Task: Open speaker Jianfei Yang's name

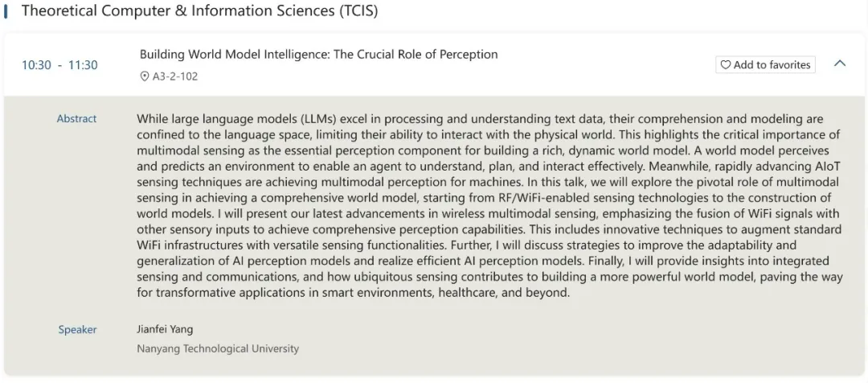Action: [x=165, y=329]
